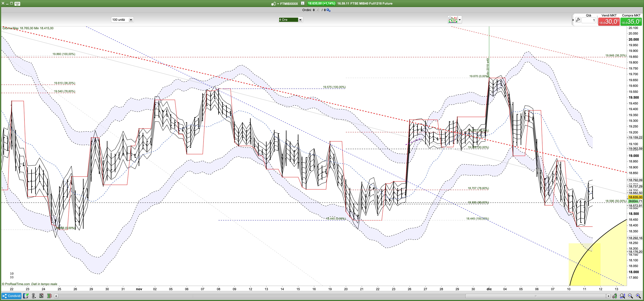Screen dimensions: 644x301
Task: Collapse the trading panel with the side arrow
Action: tap(573, 20)
